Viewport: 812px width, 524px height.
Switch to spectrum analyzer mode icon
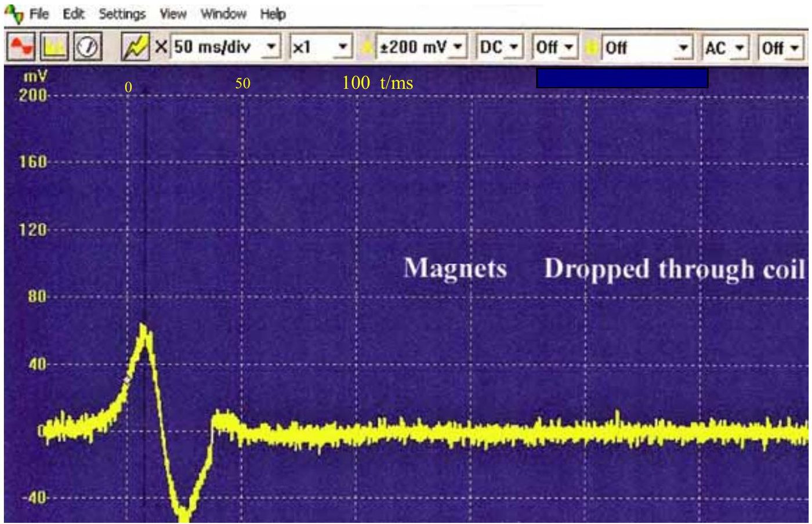(x=54, y=48)
